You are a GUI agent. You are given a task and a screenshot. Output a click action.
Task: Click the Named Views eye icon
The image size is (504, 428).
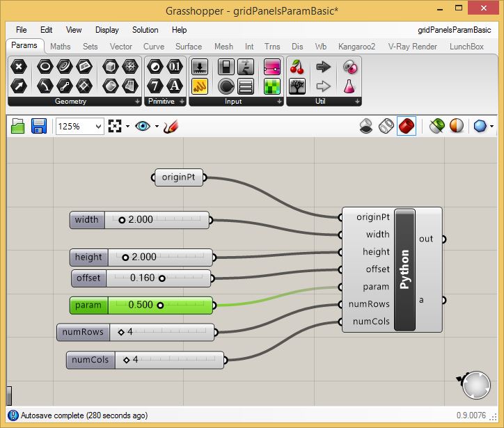pyautogui.click(x=143, y=126)
